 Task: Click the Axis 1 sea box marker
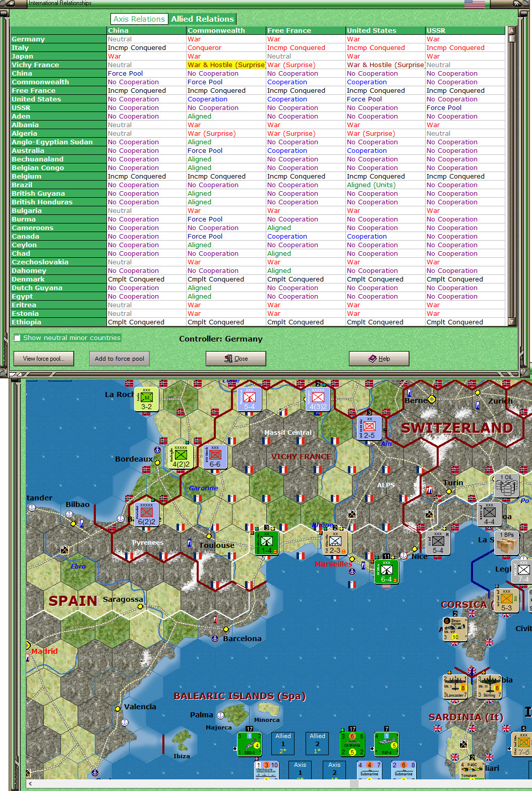(x=301, y=770)
